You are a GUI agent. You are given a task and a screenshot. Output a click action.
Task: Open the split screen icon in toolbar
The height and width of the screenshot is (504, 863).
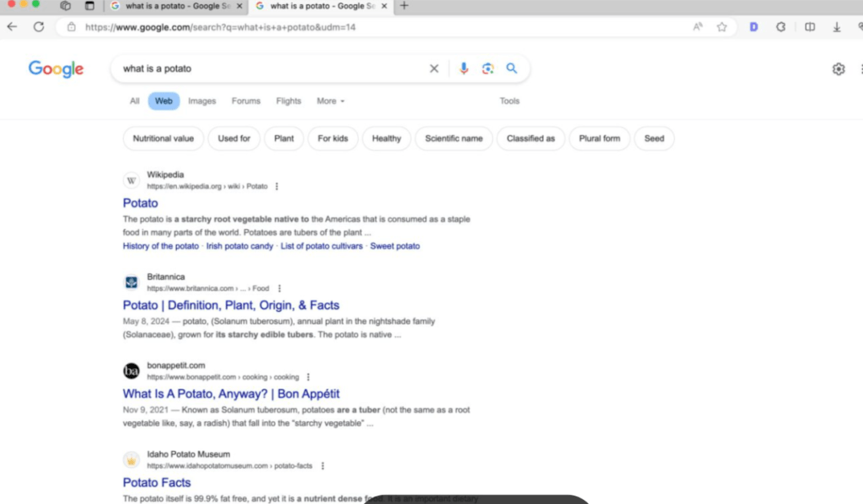pyautogui.click(x=810, y=27)
